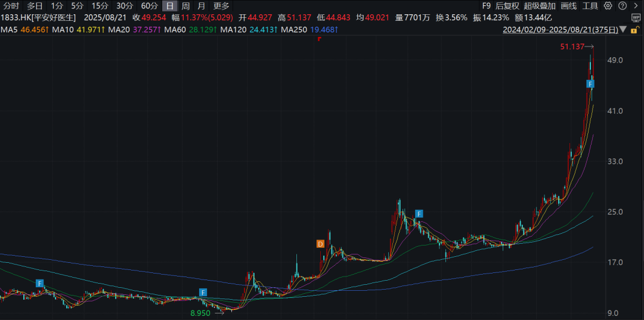Open the 画线 draw line tool
The width and height of the screenshot is (644, 320).
pos(569,6)
